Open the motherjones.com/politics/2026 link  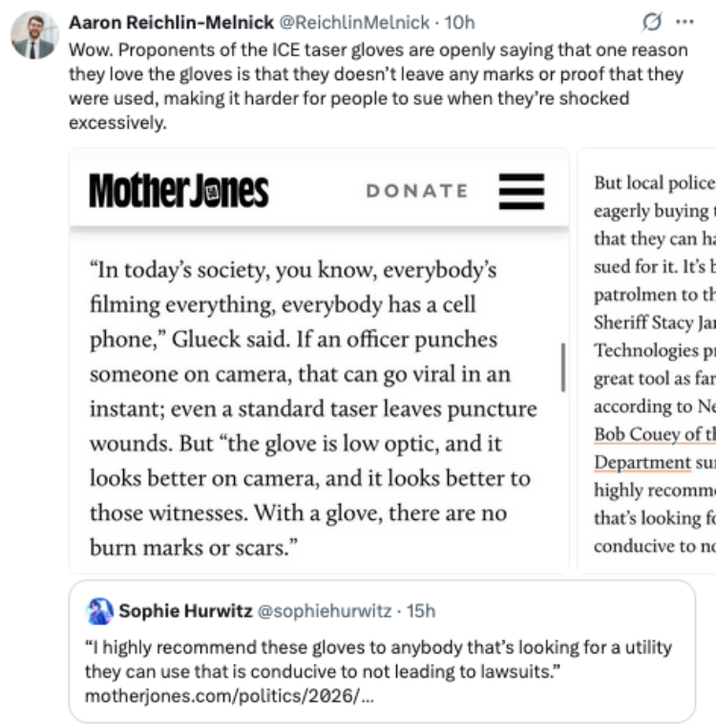(229, 696)
